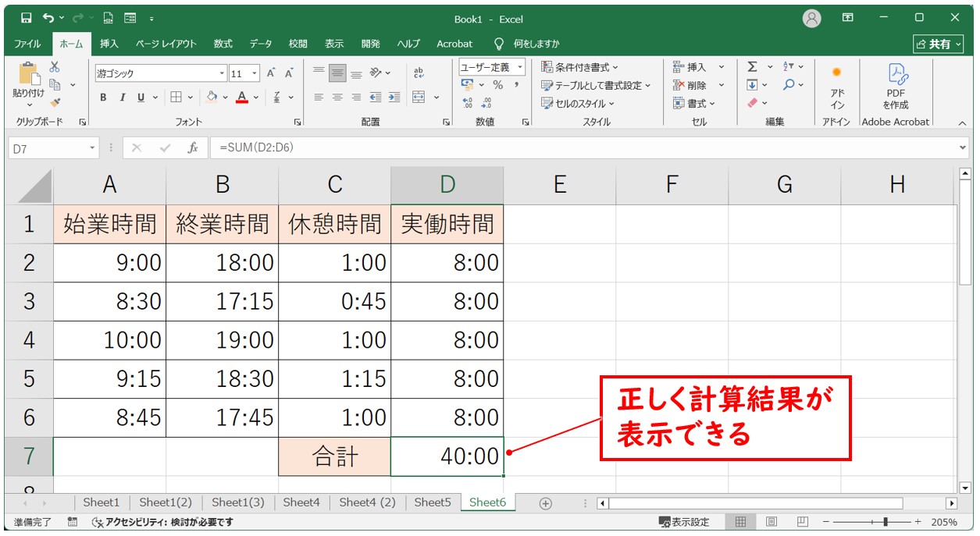Open the アドイン add-ins button
Screen dimensions: 980x536
pos(837,87)
